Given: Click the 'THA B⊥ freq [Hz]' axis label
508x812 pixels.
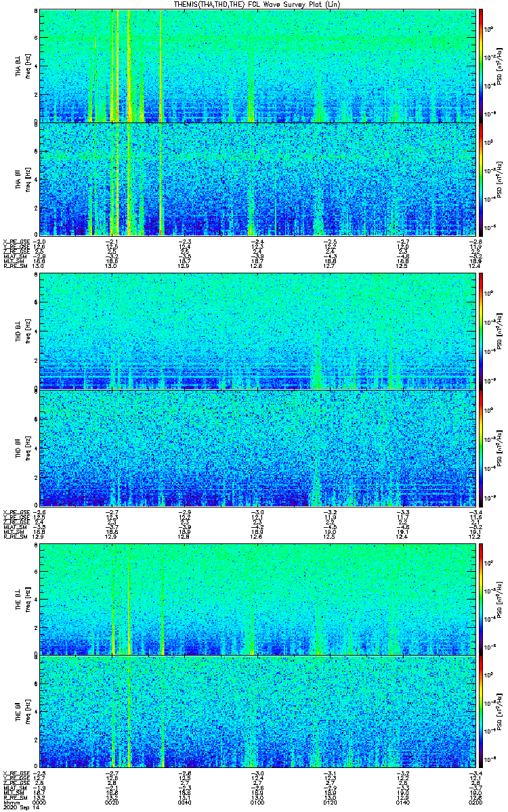Looking at the screenshot, I should [x=24, y=66].
